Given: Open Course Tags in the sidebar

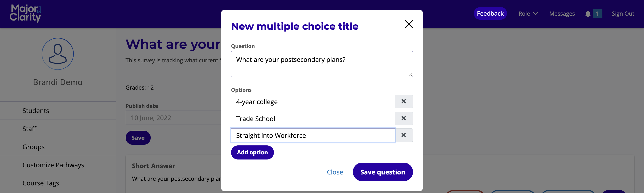Looking at the screenshot, I should (41, 183).
